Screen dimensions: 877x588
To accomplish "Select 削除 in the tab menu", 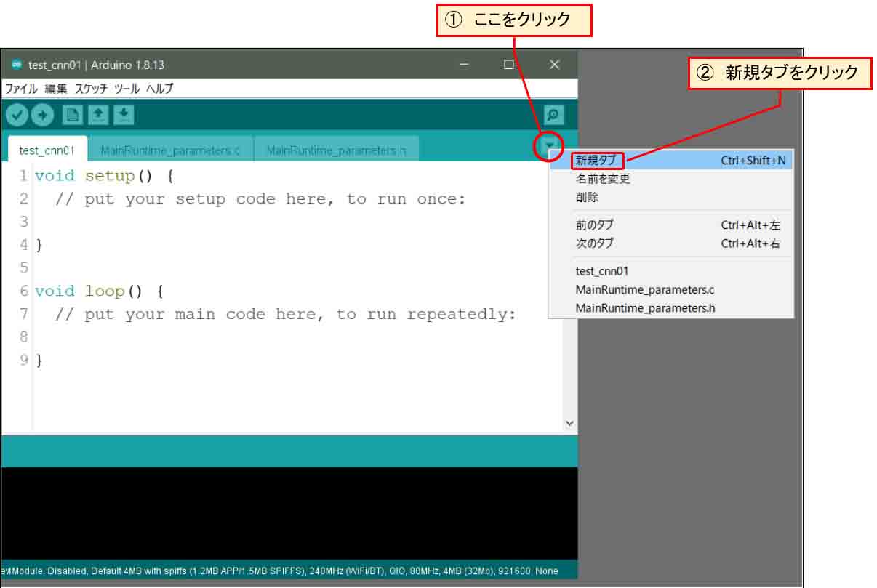I will [x=588, y=198].
